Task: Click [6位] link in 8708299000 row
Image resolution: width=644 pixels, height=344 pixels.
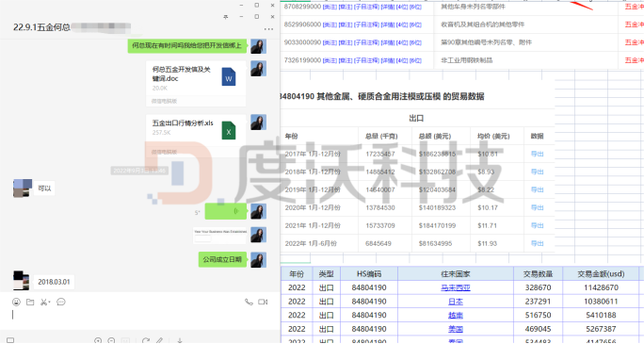Action: 415,7
